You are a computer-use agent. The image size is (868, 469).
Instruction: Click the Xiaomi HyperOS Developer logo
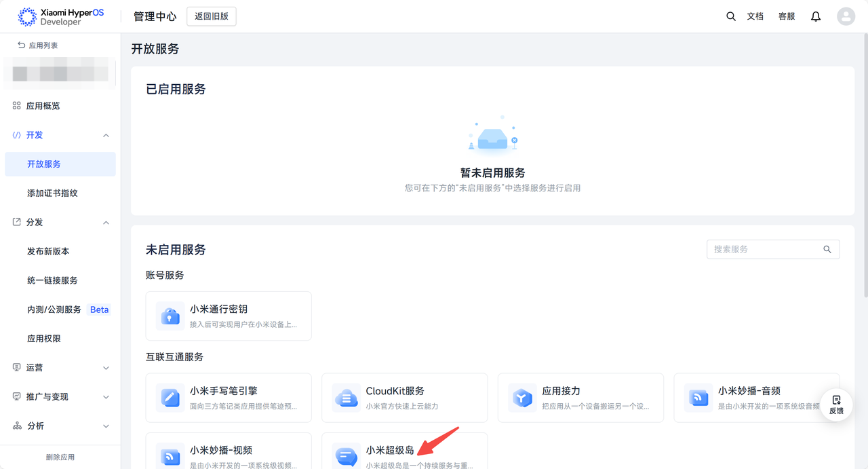coord(61,17)
